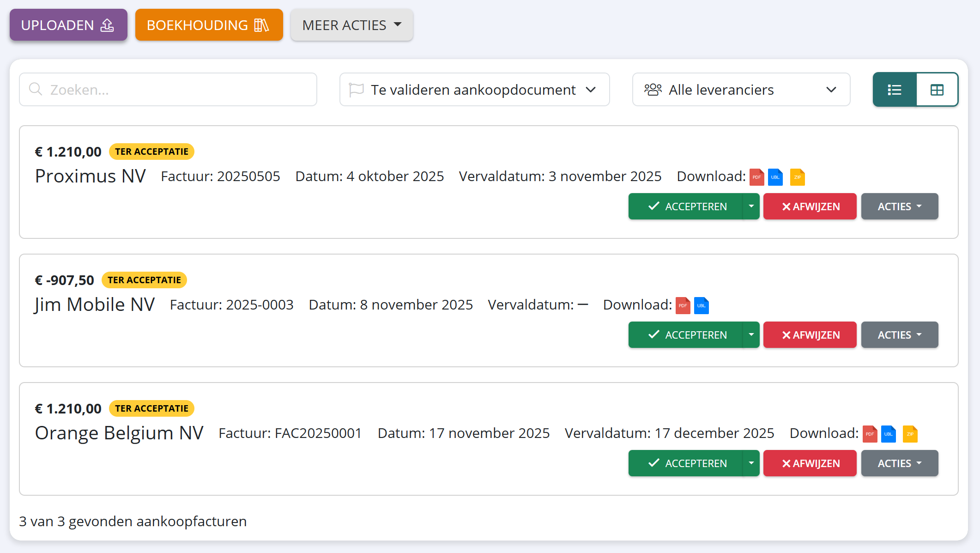Download the Orange Belgium NV UBL file
This screenshot has height=553, width=980.
pos(888,434)
